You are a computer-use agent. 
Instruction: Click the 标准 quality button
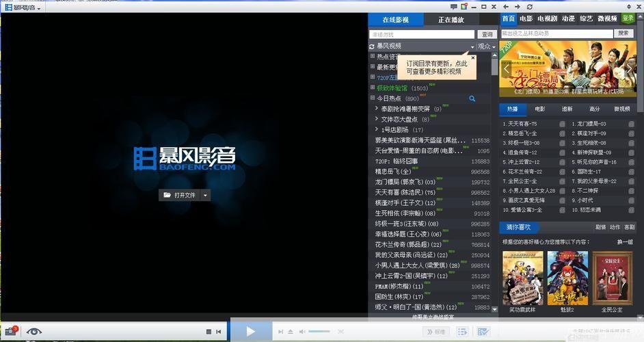pos(435,332)
